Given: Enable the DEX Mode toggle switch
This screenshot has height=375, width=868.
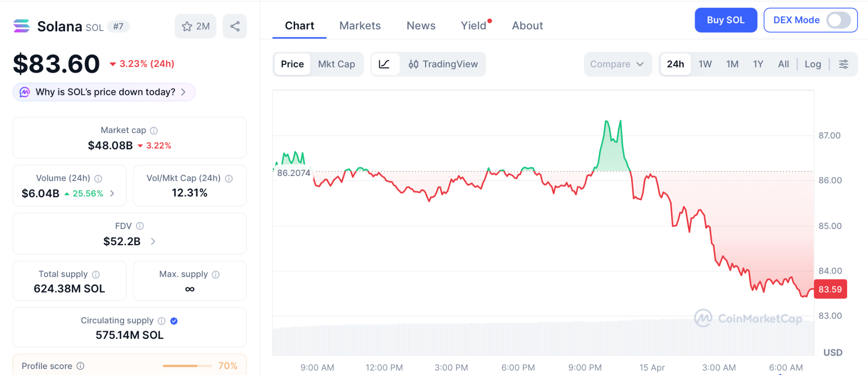Looking at the screenshot, I should pos(838,20).
